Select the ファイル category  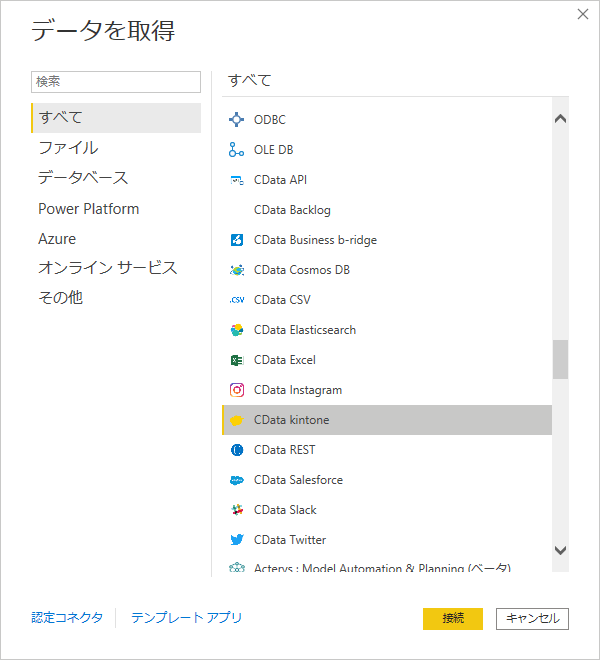116,148
